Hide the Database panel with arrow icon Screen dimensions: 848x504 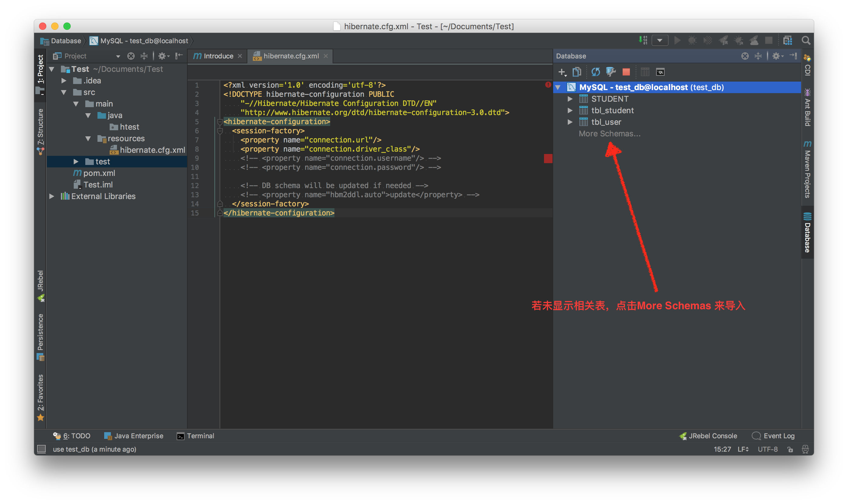(793, 56)
